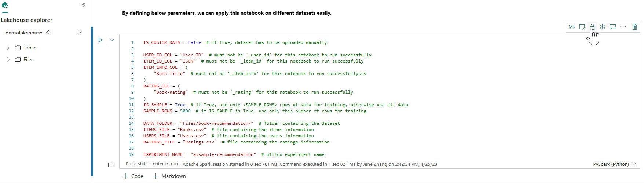This screenshot has width=644, height=183.
Task: Click the switch lakehouse arrows icon
Action: click(x=80, y=33)
